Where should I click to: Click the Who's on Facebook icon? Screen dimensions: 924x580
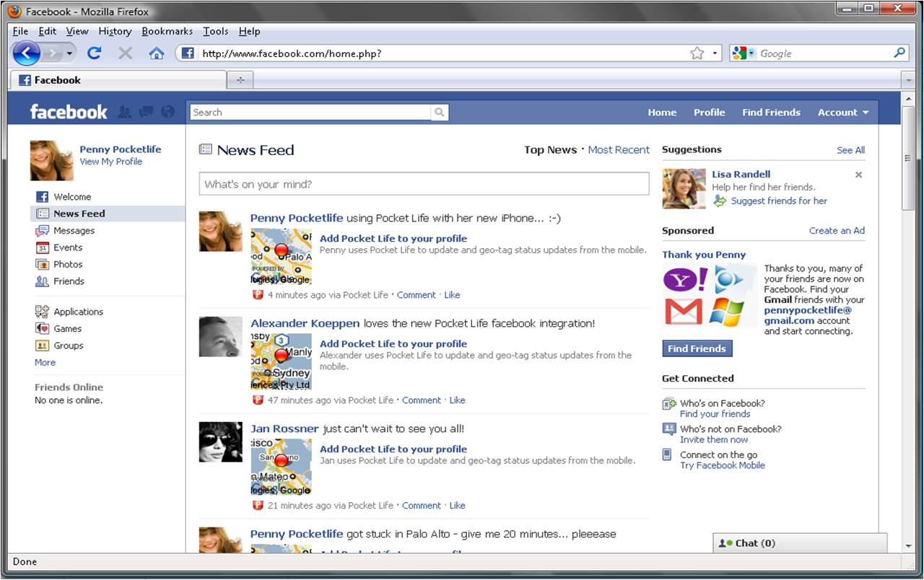[x=669, y=404]
